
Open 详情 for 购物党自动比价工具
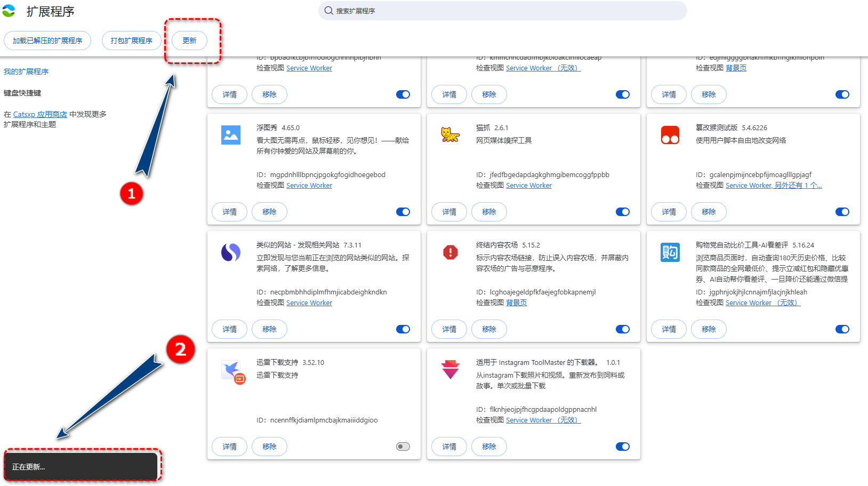click(x=669, y=329)
